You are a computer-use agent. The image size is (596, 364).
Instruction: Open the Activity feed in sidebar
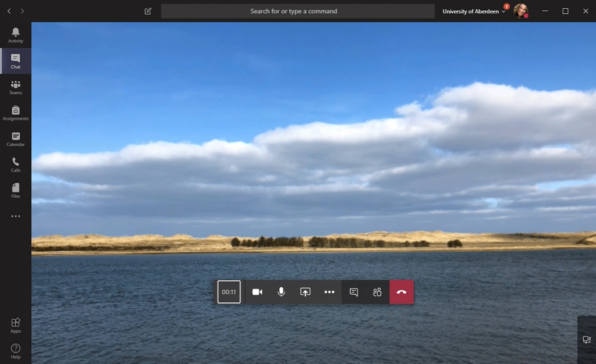16,35
